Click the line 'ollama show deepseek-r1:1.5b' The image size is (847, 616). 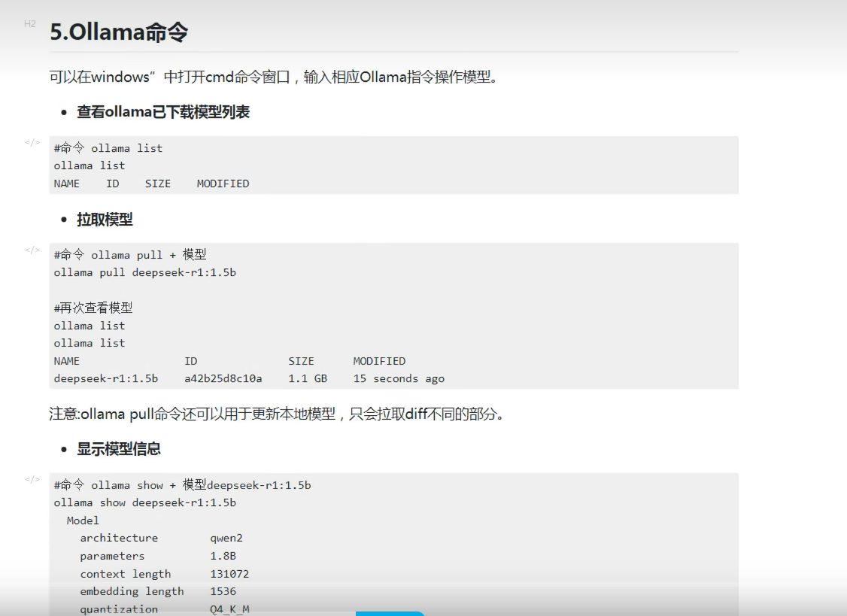coord(144,502)
